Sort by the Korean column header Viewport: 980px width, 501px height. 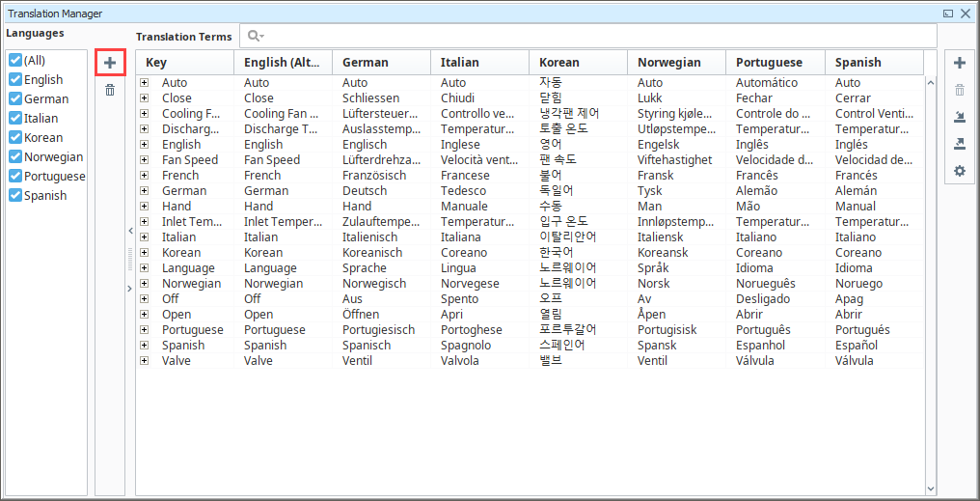(x=578, y=63)
